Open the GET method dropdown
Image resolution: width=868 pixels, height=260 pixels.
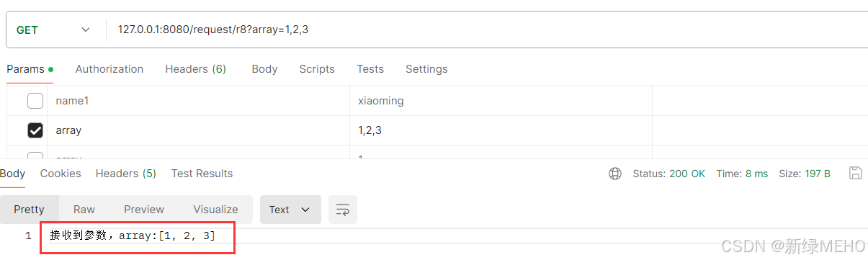(53, 30)
